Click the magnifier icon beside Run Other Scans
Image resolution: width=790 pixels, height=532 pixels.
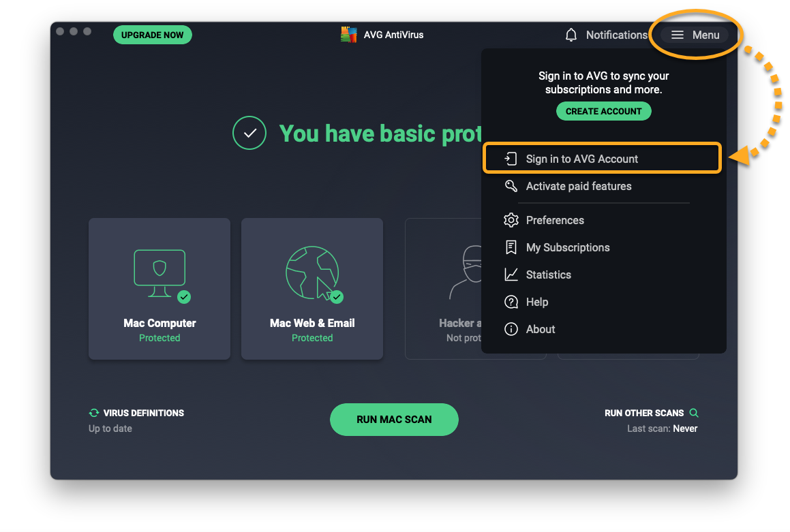coord(694,413)
